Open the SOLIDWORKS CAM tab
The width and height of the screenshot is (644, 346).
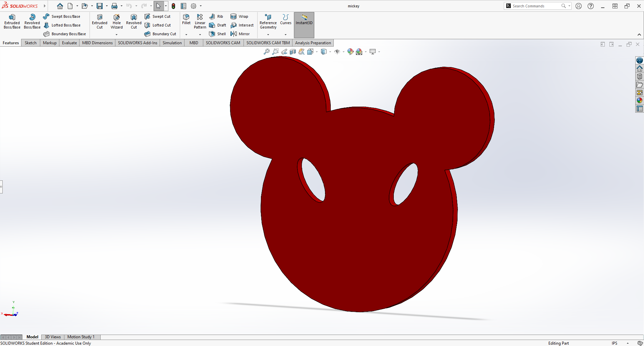(223, 43)
